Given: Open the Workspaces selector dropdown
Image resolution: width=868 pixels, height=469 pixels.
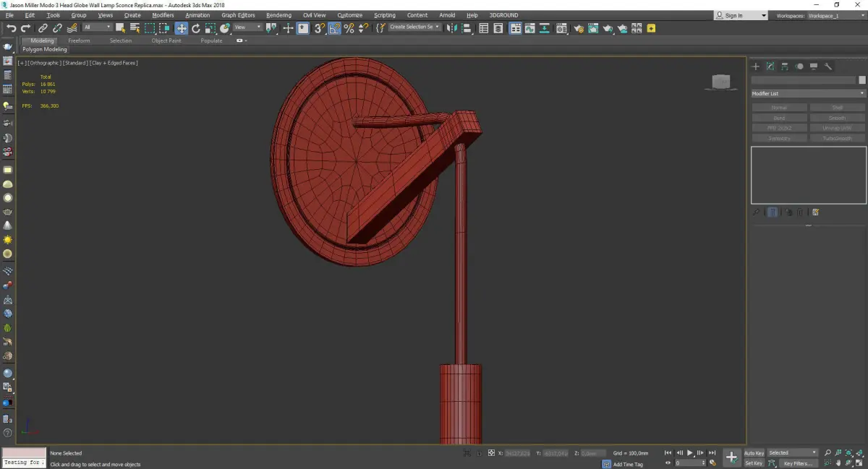Looking at the screenshot, I should [x=836, y=15].
